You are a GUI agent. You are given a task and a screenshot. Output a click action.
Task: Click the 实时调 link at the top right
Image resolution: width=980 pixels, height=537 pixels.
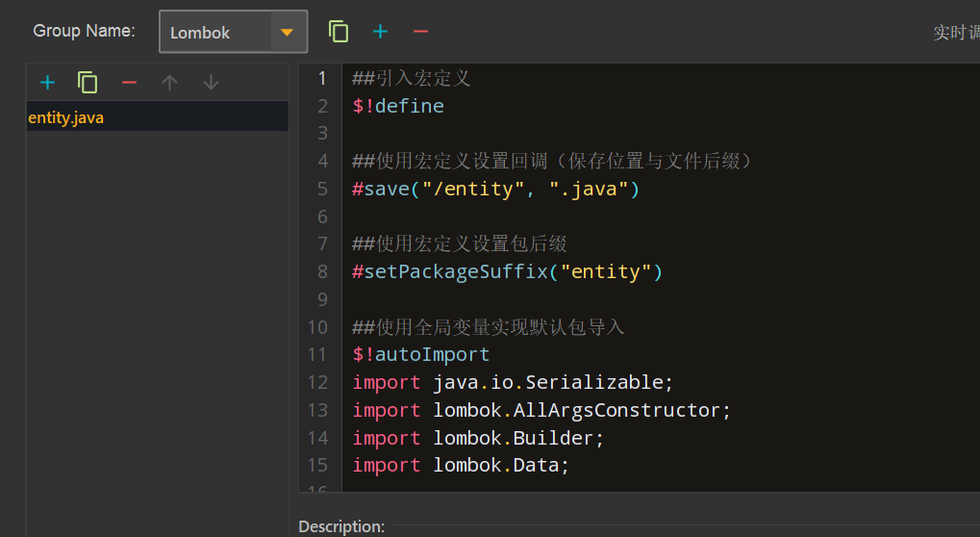956,33
